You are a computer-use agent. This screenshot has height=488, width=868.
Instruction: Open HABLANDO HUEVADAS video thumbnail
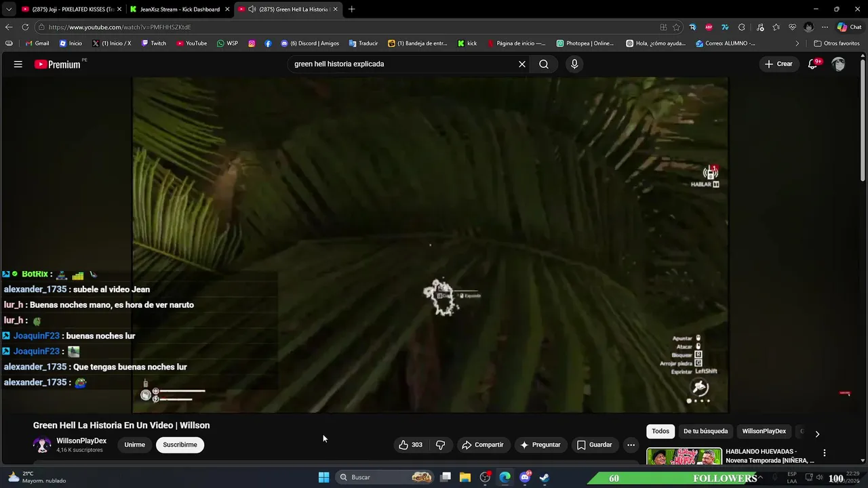pyautogui.click(x=684, y=457)
